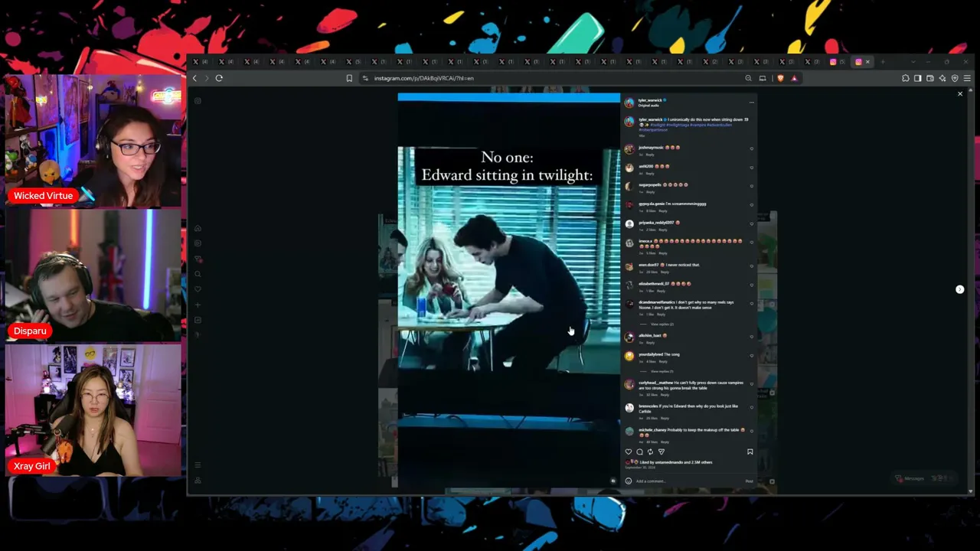The height and width of the screenshot is (551, 980).
Task: Reply to the brenncoles comment
Action: [663, 418]
